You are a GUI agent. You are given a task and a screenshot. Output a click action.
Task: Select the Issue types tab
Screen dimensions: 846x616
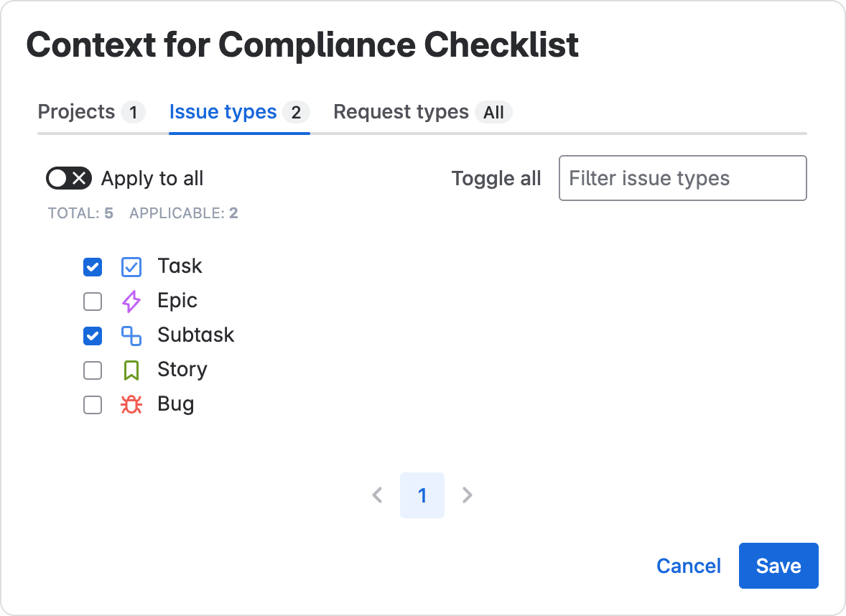click(239, 112)
